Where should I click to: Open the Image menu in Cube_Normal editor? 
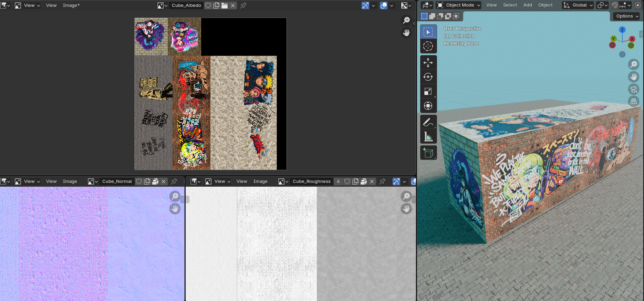(70, 181)
